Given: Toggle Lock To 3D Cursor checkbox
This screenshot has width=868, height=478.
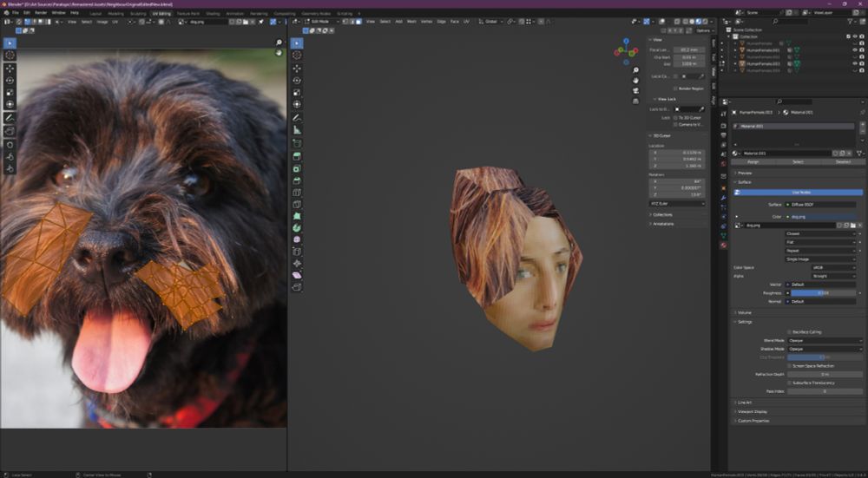Looking at the screenshot, I should 674,118.
